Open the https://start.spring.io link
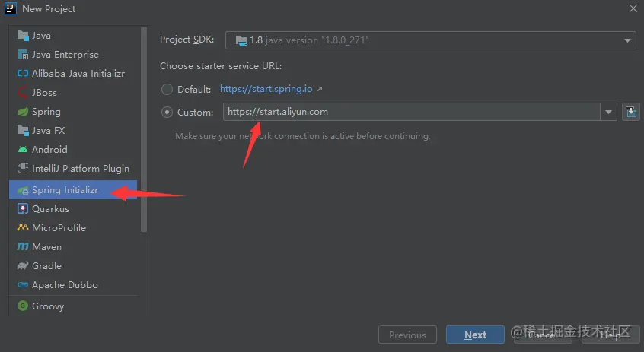 (266, 89)
